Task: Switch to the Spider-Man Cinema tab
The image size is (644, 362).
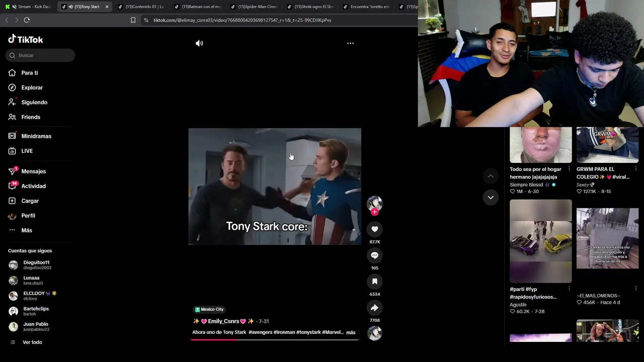Action: pos(254,7)
